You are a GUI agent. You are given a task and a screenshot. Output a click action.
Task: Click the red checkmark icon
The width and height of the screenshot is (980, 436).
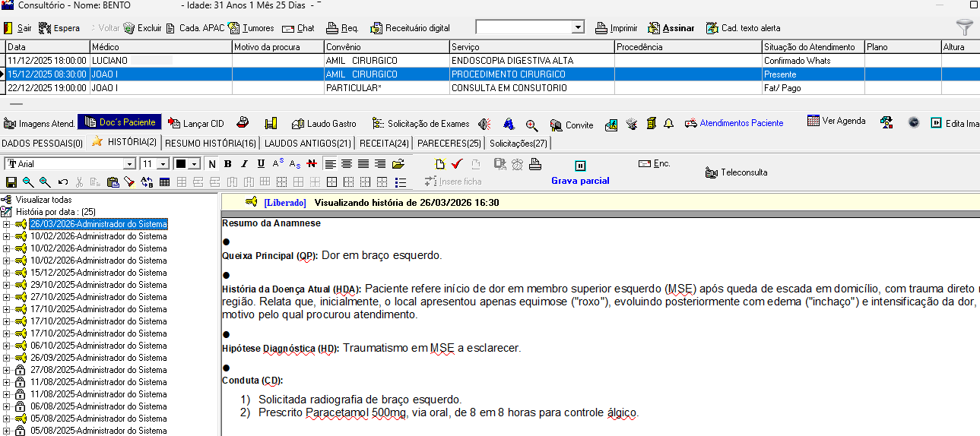[457, 164]
